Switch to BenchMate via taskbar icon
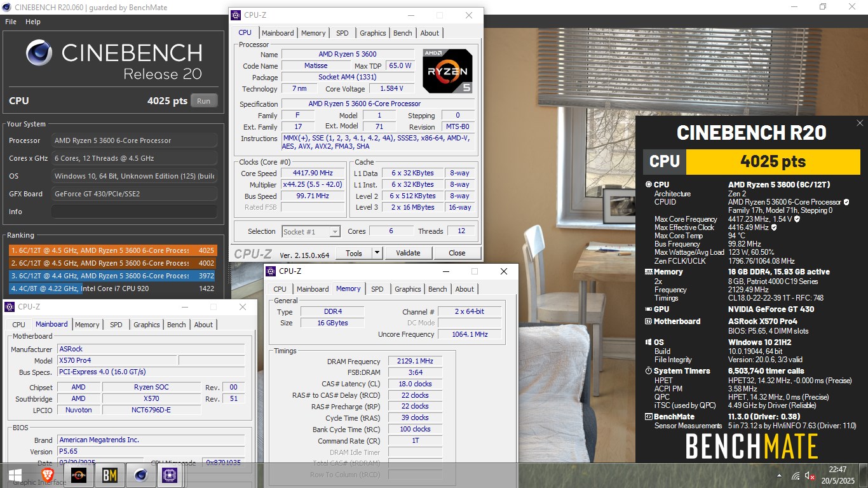Viewport: 868px width, 488px height. coord(109,475)
